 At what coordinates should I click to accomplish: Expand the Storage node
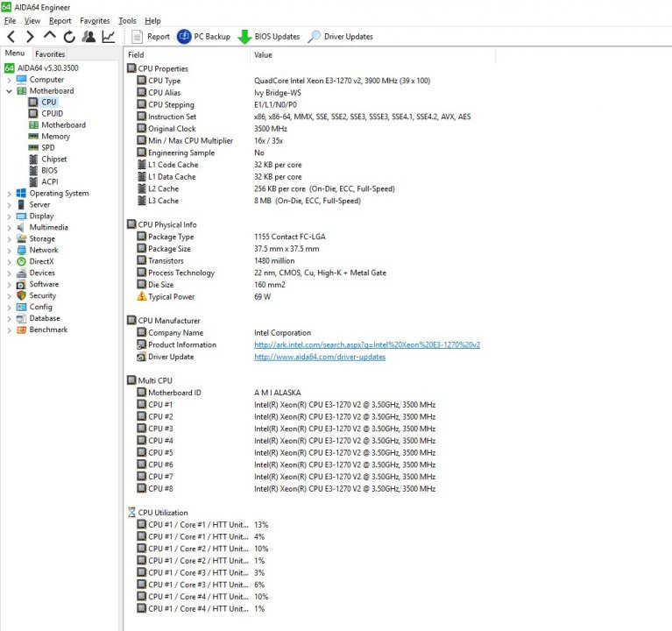[9, 239]
